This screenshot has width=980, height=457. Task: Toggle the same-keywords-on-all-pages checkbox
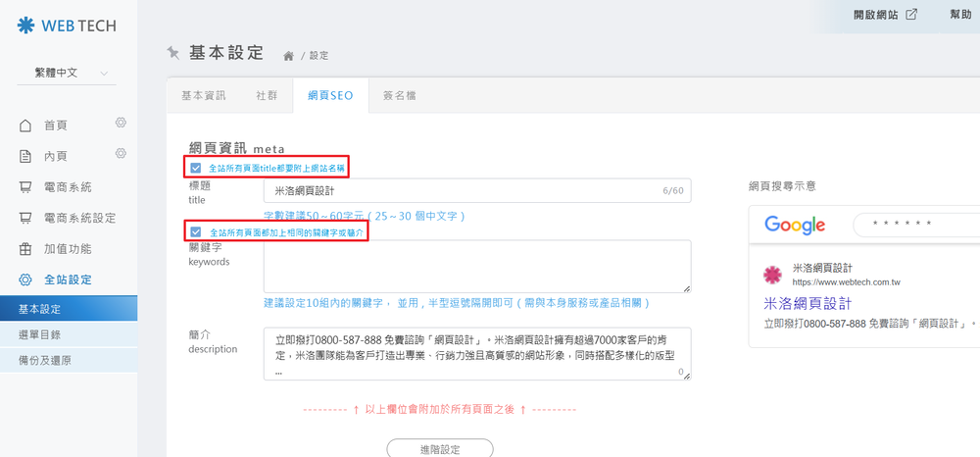point(196,232)
